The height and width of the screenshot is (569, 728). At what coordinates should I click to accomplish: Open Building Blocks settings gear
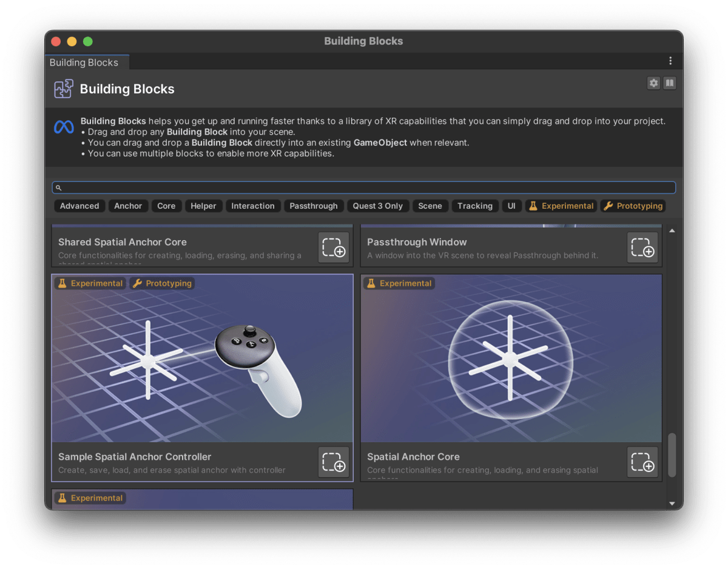pyautogui.click(x=653, y=83)
